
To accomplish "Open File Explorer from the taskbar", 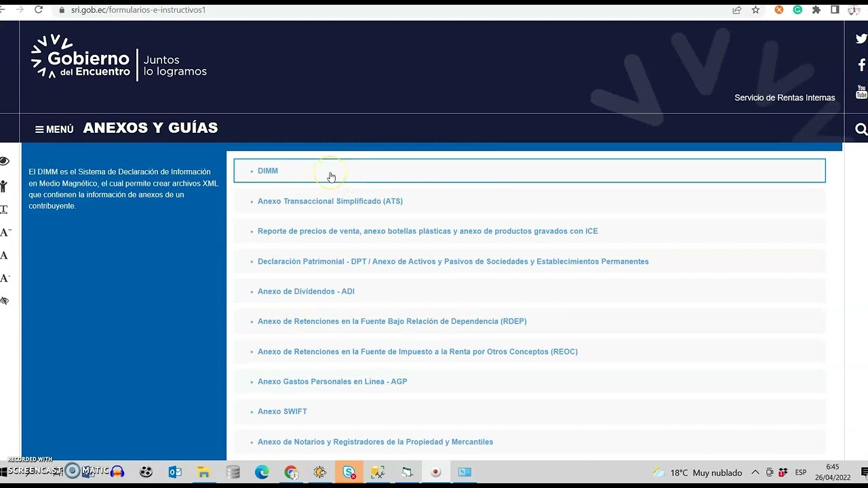I will pos(203,472).
